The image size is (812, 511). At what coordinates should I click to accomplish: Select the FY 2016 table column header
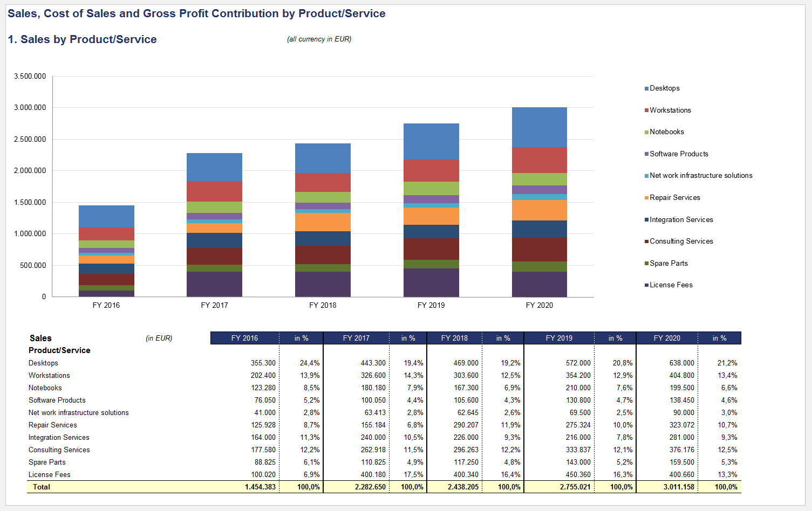pyautogui.click(x=244, y=338)
